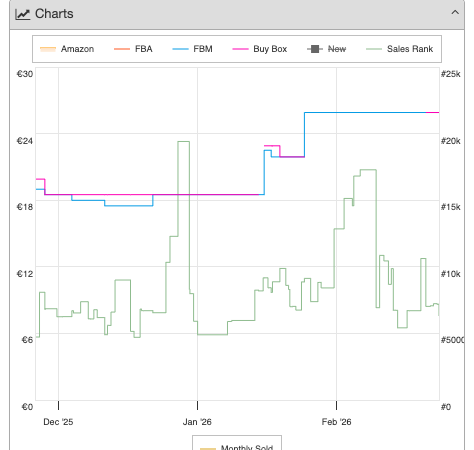Click the €12 price axis label
This screenshot has width=474, height=450.
[x=25, y=274]
